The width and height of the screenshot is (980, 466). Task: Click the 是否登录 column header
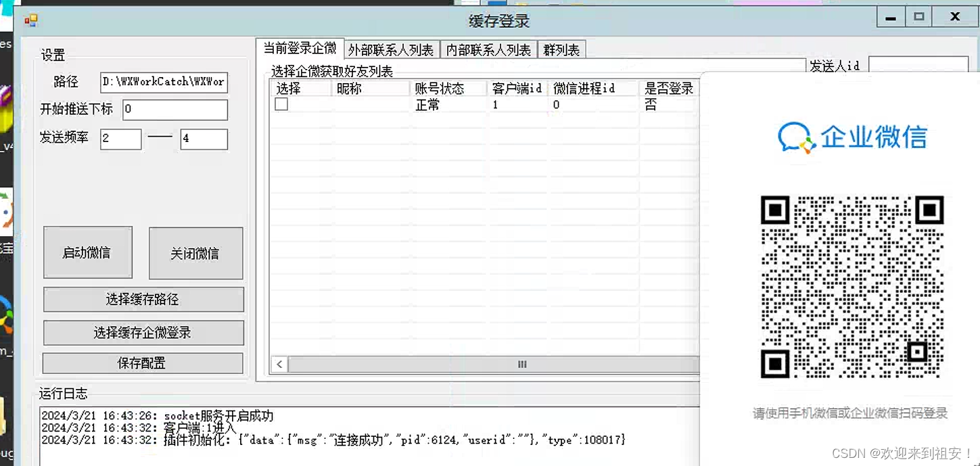670,89
